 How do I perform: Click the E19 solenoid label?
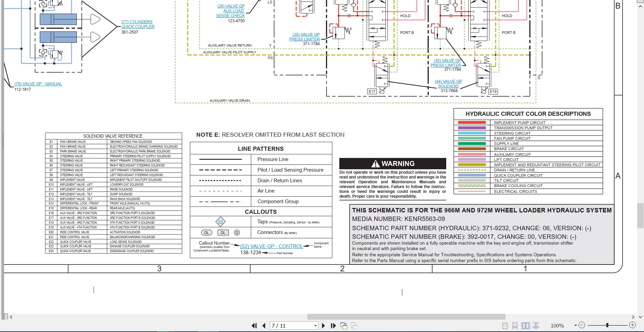[x=493, y=91]
